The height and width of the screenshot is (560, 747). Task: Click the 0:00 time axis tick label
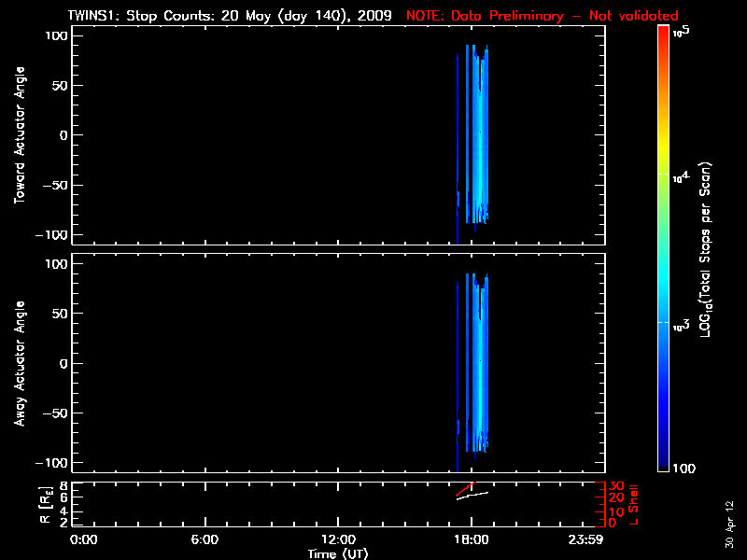[84, 539]
